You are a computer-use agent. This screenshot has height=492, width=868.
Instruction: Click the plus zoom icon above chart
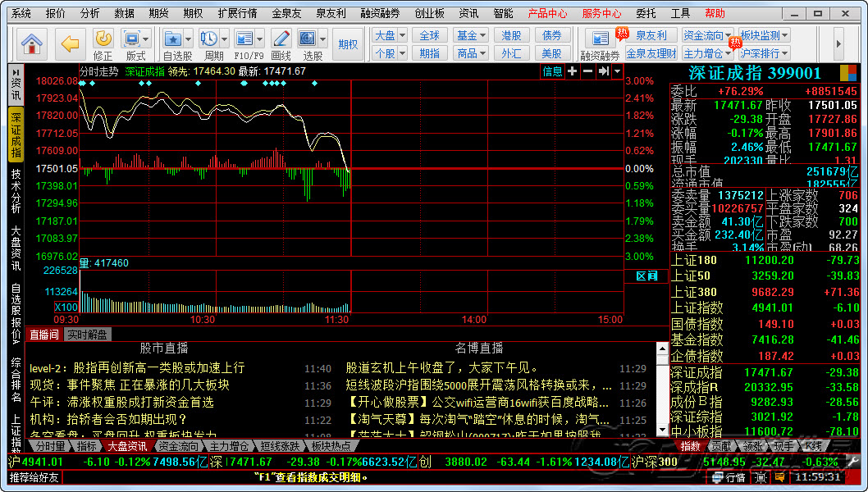click(573, 71)
